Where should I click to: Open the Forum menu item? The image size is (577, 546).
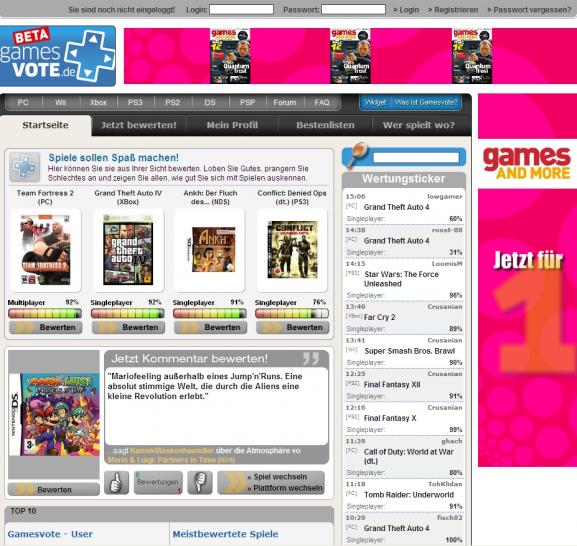click(284, 103)
